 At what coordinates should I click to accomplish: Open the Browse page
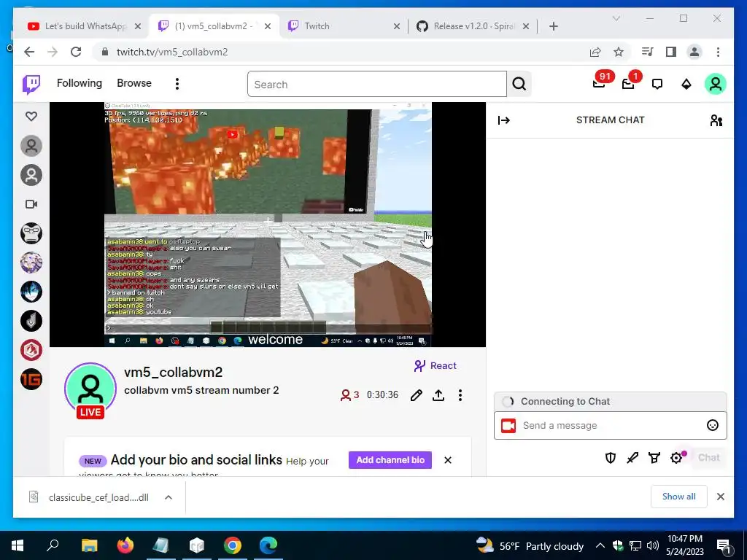(x=134, y=83)
